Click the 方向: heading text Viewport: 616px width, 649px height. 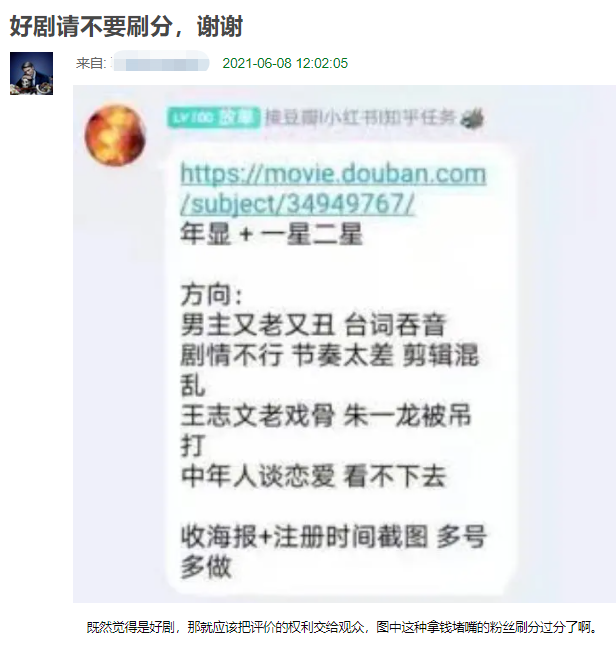point(211,294)
